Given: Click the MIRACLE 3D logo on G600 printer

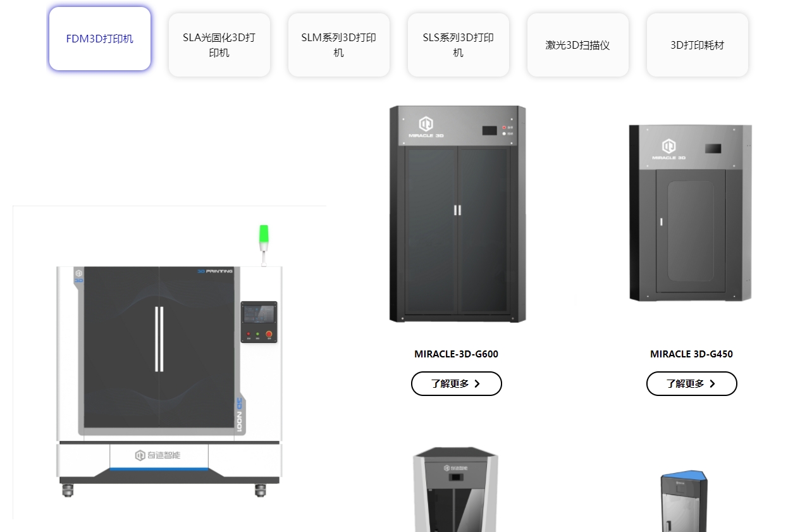Looking at the screenshot, I should (x=426, y=127).
